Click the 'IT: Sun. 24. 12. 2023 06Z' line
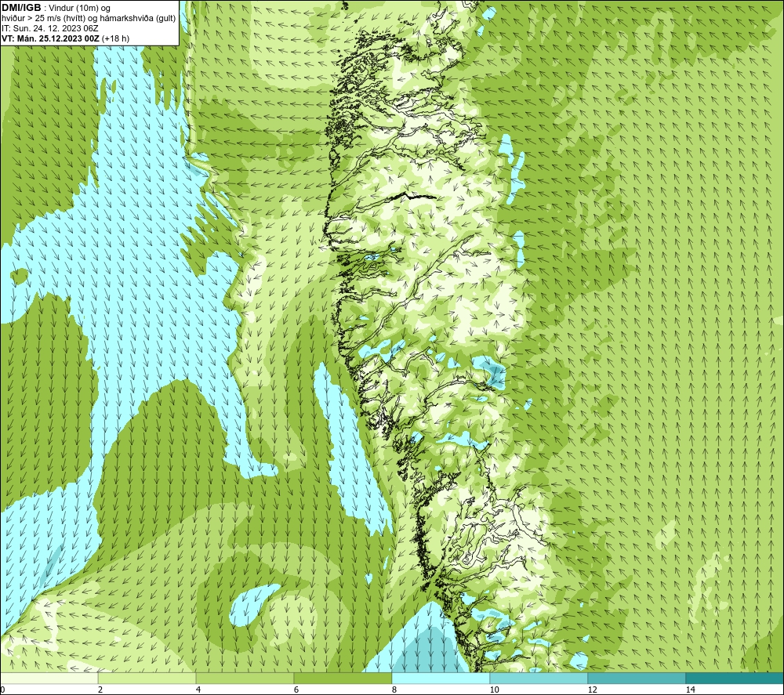 point(50,28)
